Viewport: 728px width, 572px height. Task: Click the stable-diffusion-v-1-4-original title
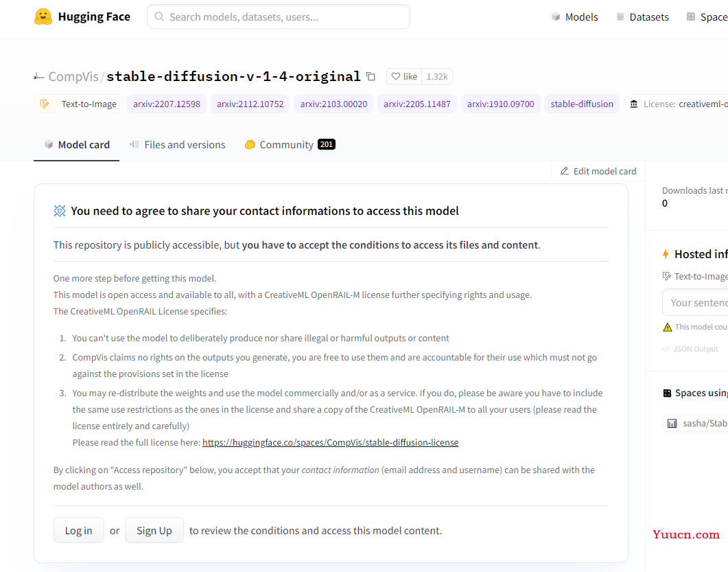[x=233, y=77]
